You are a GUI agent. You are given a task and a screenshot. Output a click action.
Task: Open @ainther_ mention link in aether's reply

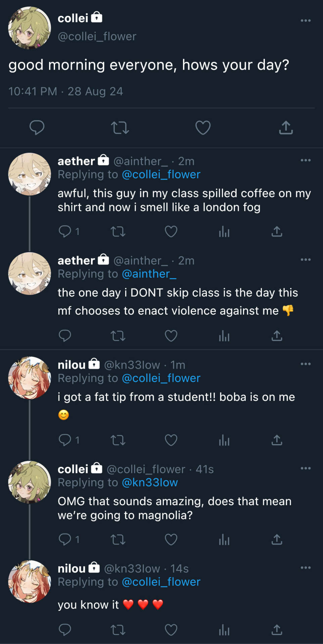[x=149, y=274]
